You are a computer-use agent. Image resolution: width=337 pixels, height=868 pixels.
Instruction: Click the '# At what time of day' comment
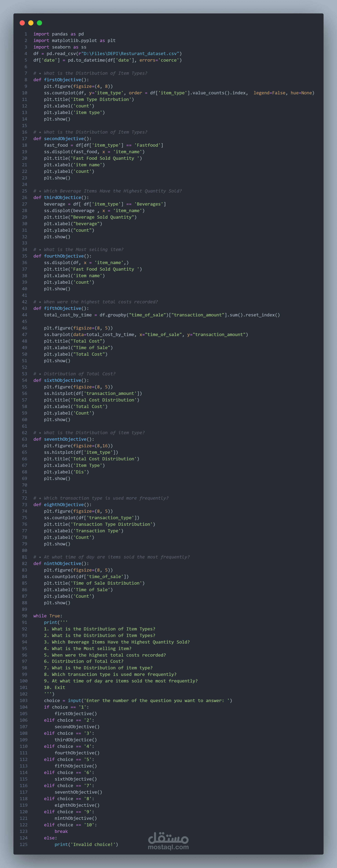click(111, 557)
